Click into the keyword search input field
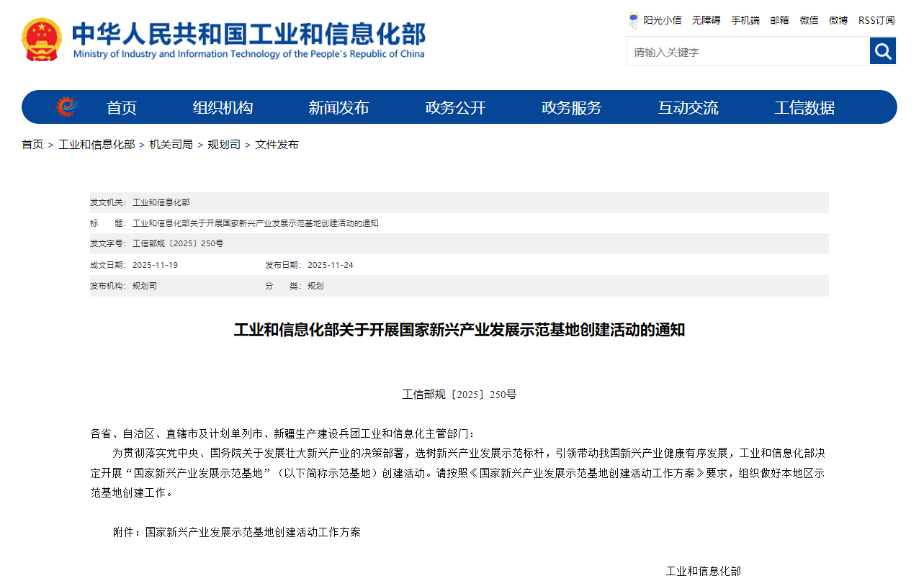Image resolution: width=924 pixels, height=581 pixels. point(748,52)
